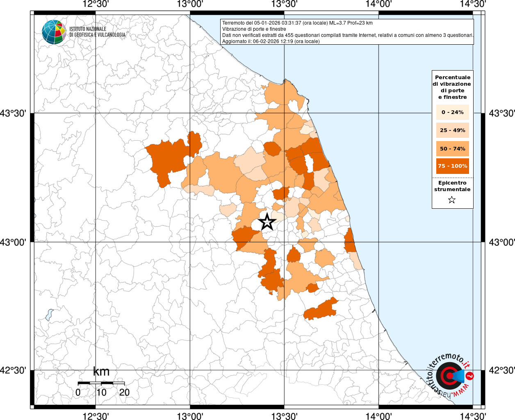Screen dimensions: 515x420
Task: Click the 'Istituto Nazionale di Geofisica e Vulcanologia' text
Action: click(97, 32)
